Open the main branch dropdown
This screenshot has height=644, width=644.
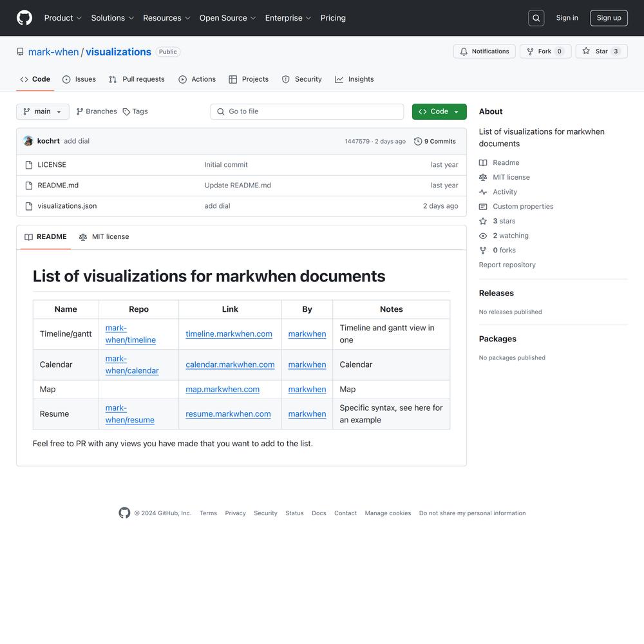(43, 111)
